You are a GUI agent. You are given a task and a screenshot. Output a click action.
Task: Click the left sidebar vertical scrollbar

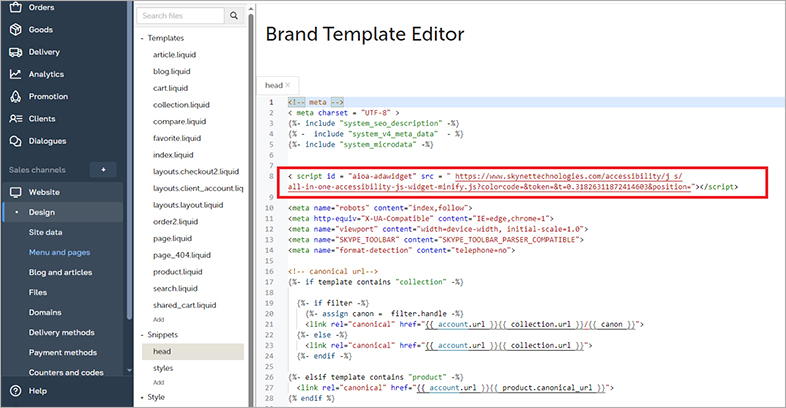click(x=130, y=250)
